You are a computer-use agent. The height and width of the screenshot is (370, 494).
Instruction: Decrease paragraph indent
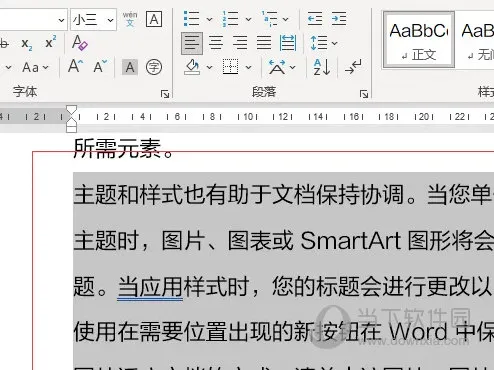click(x=315, y=19)
